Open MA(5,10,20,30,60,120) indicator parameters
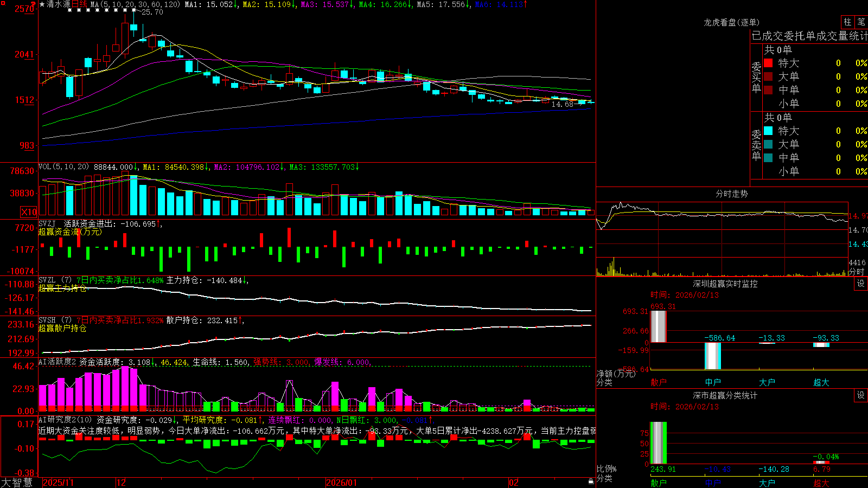The image size is (868, 488). 135,4
